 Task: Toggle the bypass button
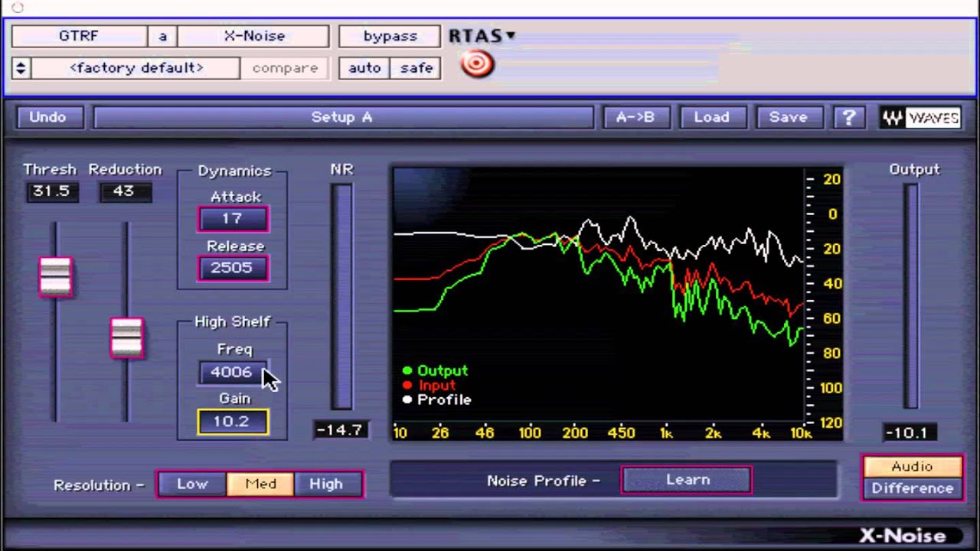pos(390,36)
